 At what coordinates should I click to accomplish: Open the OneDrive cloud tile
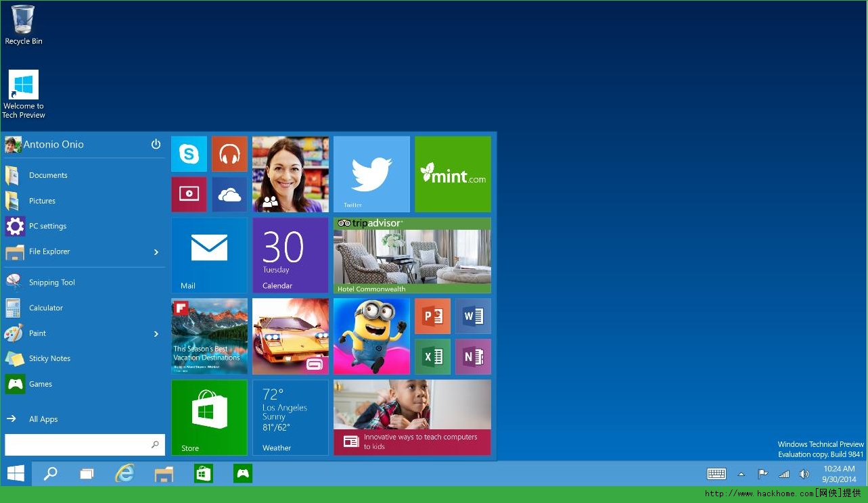pyautogui.click(x=229, y=195)
